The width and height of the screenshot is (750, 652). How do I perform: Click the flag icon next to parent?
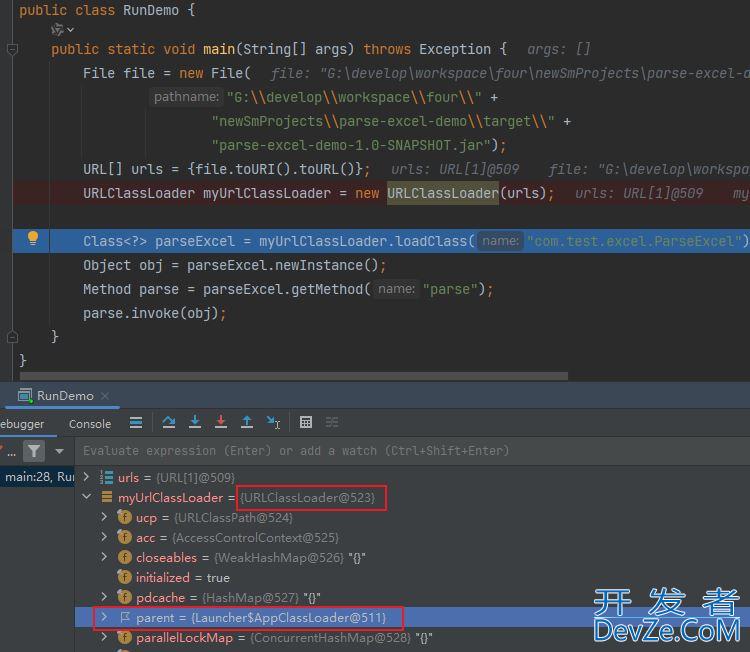click(x=125, y=618)
